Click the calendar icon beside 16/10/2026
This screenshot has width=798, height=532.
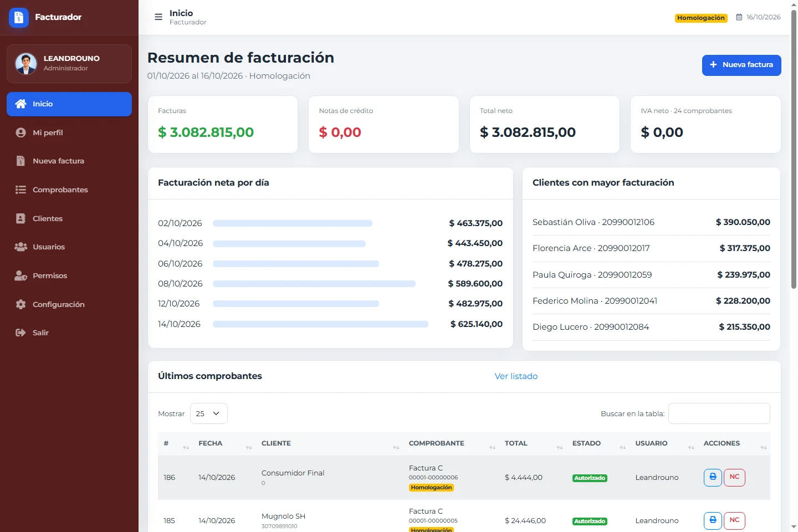point(739,17)
